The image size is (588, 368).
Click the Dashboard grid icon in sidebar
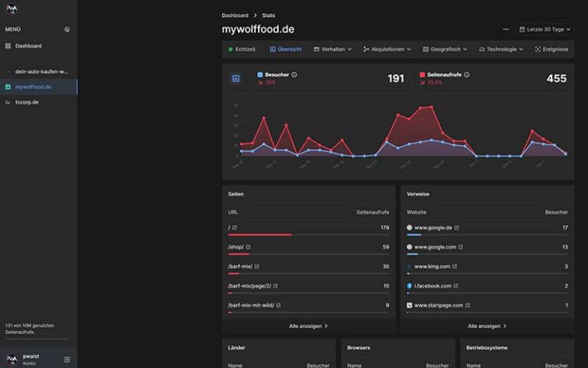pyautogui.click(x=8, y=46)
